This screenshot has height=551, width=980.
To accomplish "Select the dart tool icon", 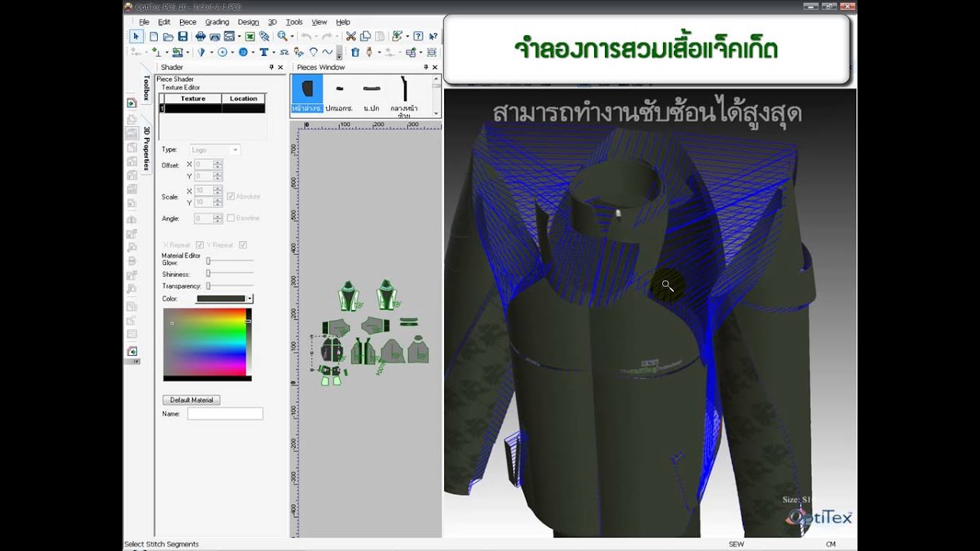I will tap(201, 52).
